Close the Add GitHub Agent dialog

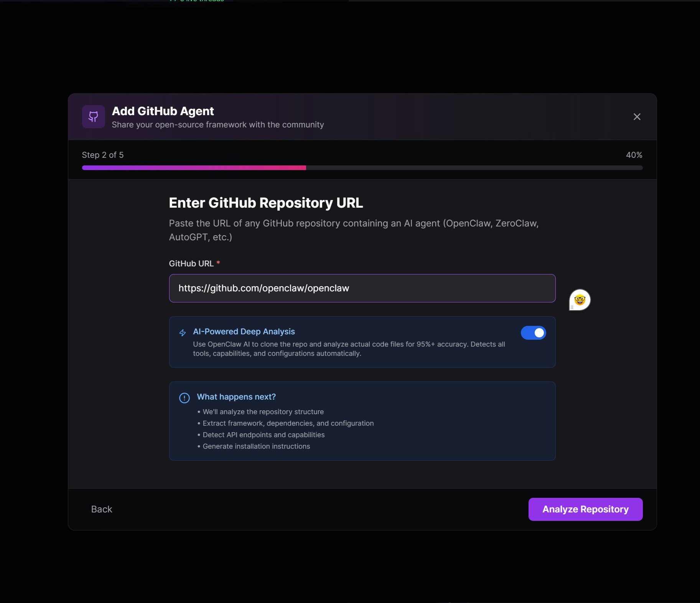[637, 117]
